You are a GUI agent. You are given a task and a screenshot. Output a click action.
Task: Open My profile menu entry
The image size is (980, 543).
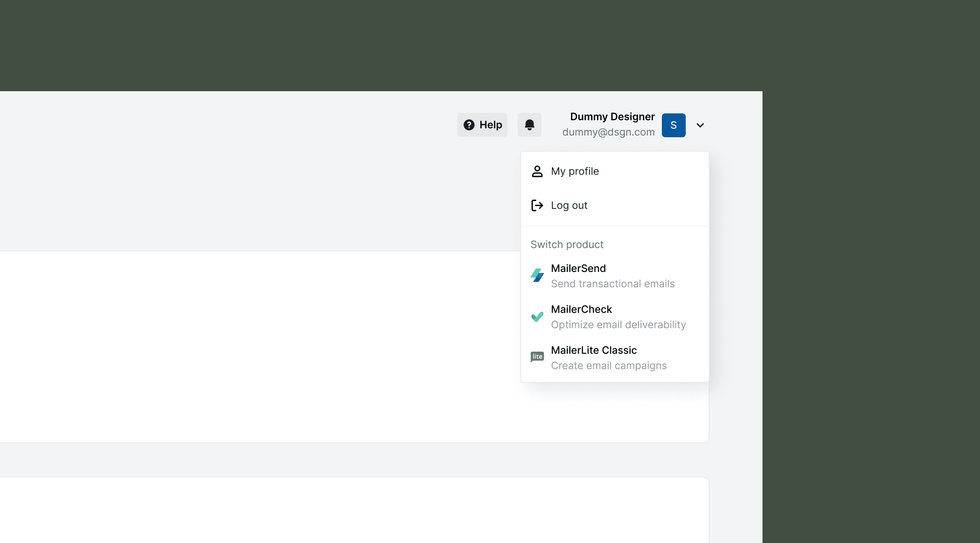pyautogui.click(x=574, y=171)
